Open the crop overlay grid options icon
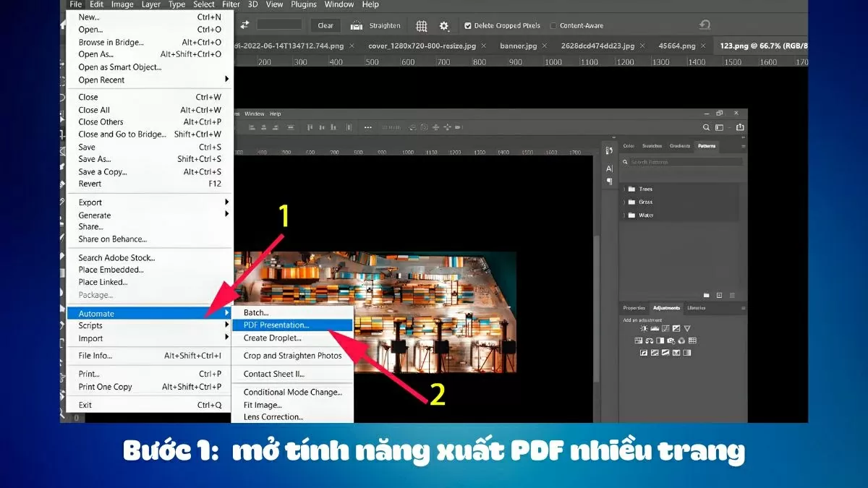This screenshot has width=868, height=488. coord(422,25)
